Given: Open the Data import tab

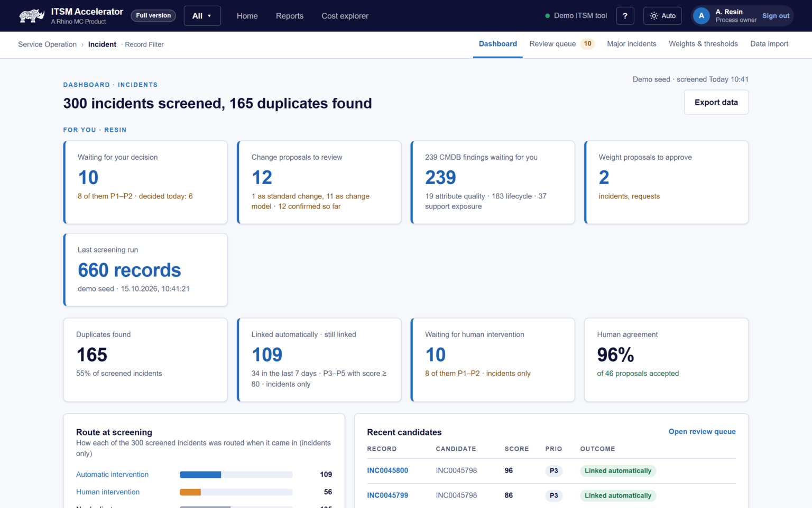Looking at the screenshot, I should 769,44.
